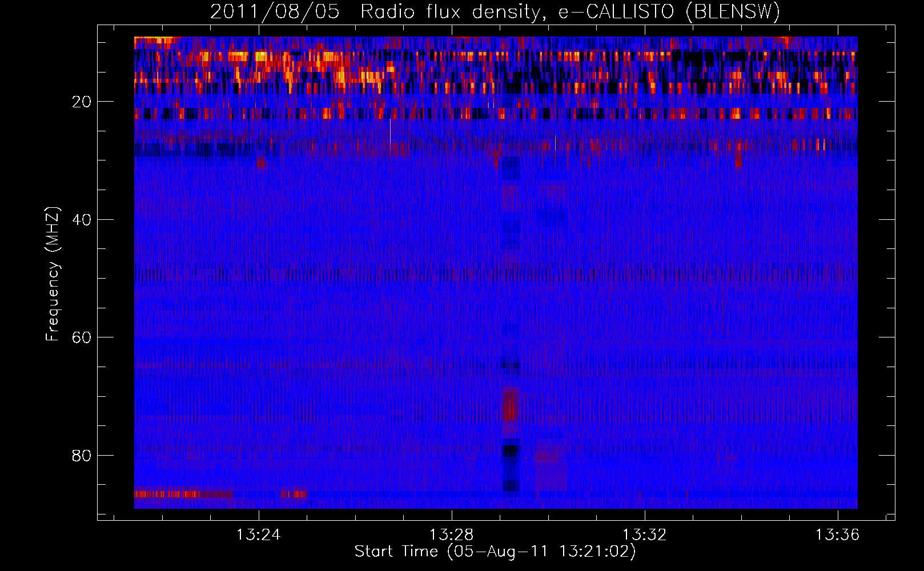924x571 pixels.
Task: Select the 13:24 time tick label
Action: tap(259, 535)
